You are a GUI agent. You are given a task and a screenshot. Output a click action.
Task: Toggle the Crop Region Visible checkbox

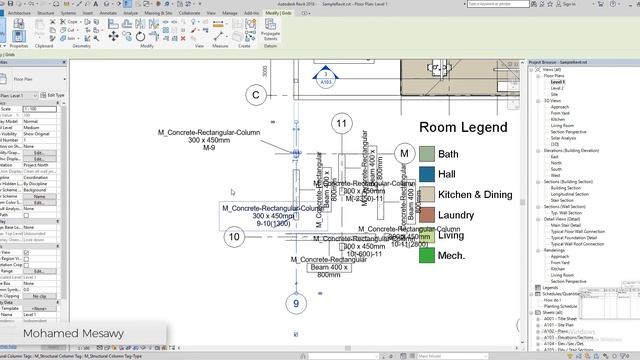point(26,259)
